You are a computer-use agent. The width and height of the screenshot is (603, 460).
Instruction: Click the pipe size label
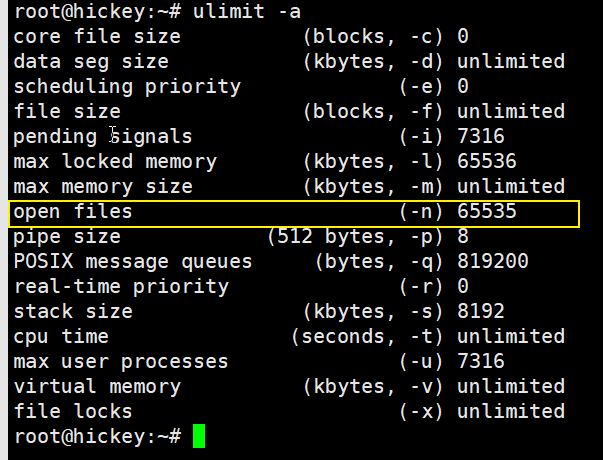coord(67,237)
